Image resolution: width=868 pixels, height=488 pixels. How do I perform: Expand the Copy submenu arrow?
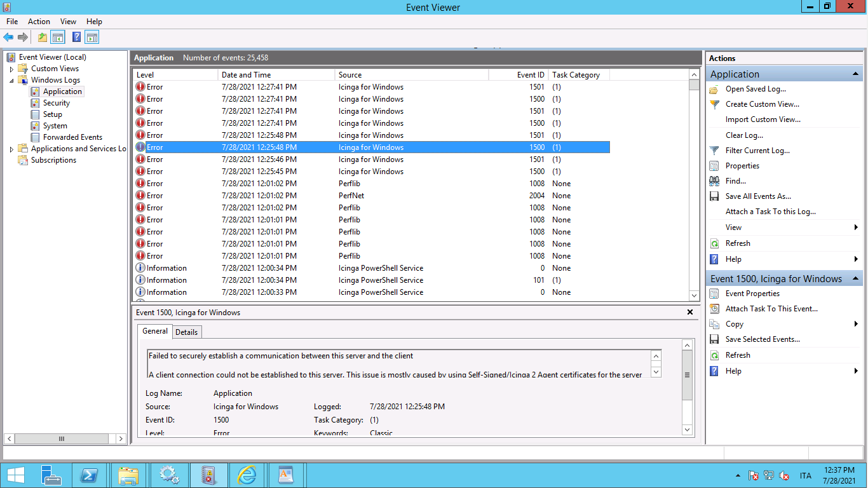pos(855,323)
